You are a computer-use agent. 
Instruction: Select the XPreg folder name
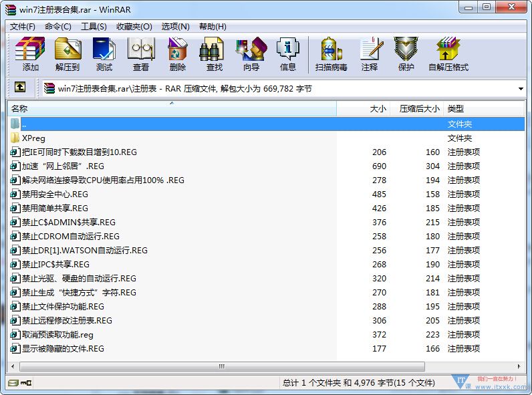click(x=33, y=138)
